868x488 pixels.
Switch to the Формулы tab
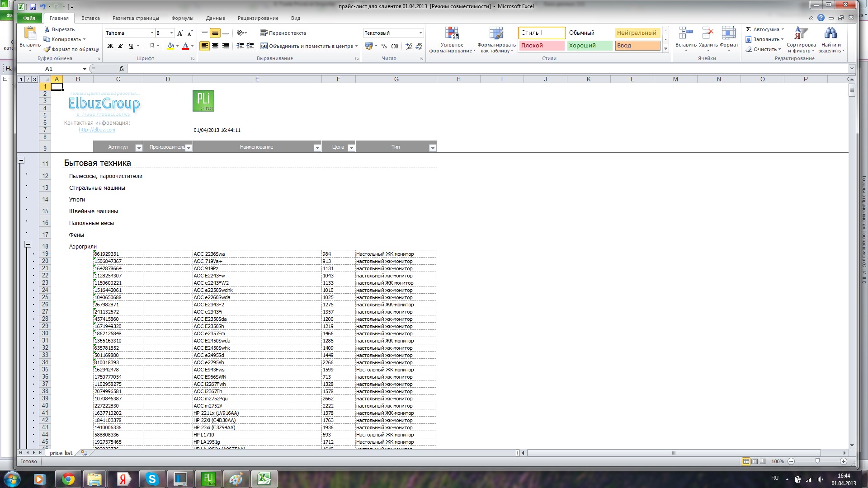[x=182, y=18]
